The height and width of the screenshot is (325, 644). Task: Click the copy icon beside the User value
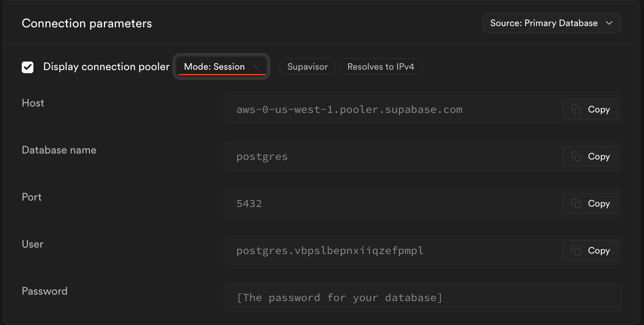[x=575, y=250]
